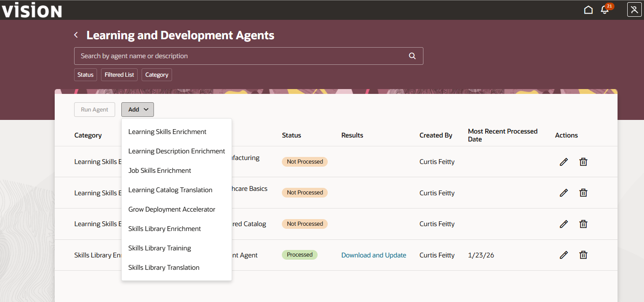Click the Run Agent button
Image resolution: width=644 pixels, height=302 pixels.
click(x=94, y=110)
